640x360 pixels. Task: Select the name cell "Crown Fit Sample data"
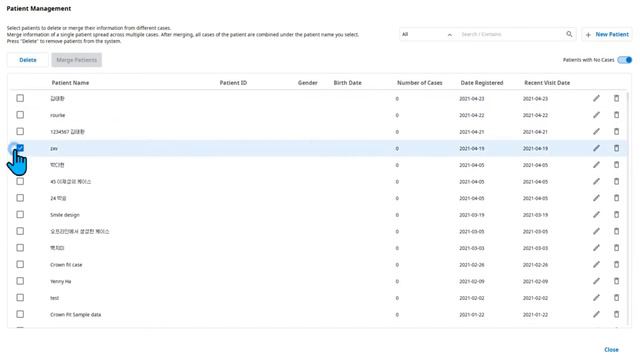[x=76, y=315]
